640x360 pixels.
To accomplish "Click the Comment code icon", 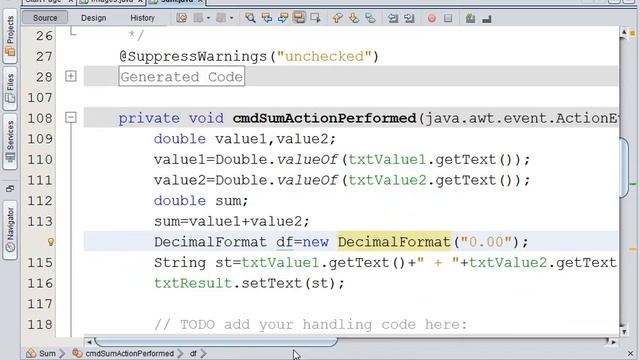I will coord(470,18).
